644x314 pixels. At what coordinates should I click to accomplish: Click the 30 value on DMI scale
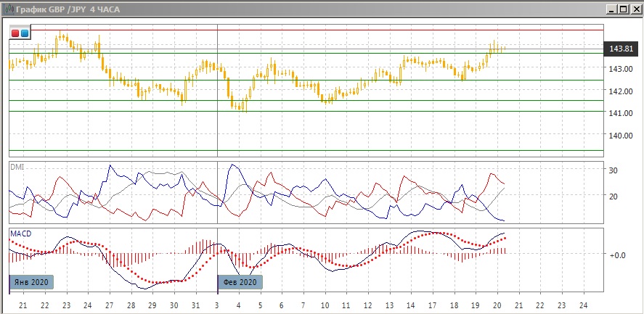pyautogui.click(x=613, y=170)
